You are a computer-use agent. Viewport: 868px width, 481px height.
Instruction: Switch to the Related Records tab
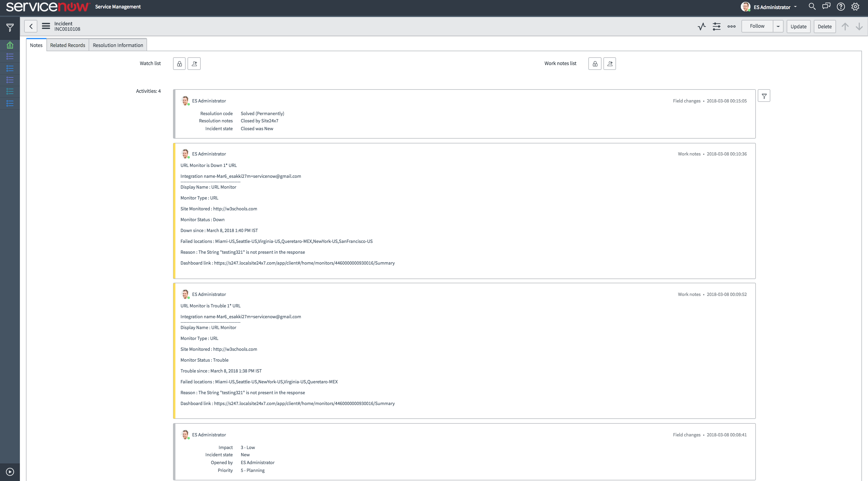pyautogui.click(x=68, y=45)
